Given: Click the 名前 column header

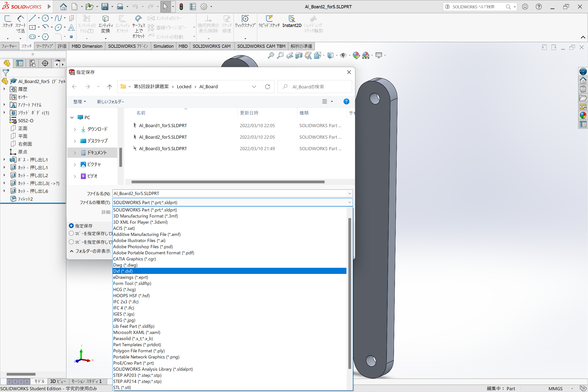Looking at the screenshot, I should pos(141,113).
